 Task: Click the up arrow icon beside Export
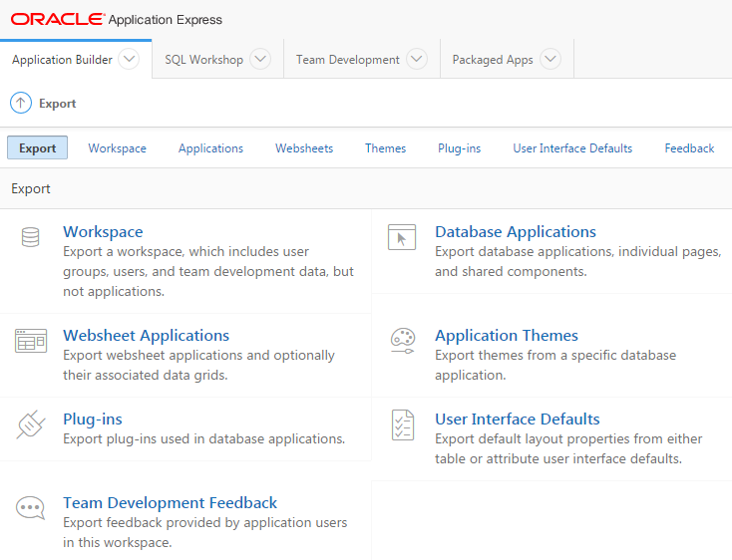point(21,103)
